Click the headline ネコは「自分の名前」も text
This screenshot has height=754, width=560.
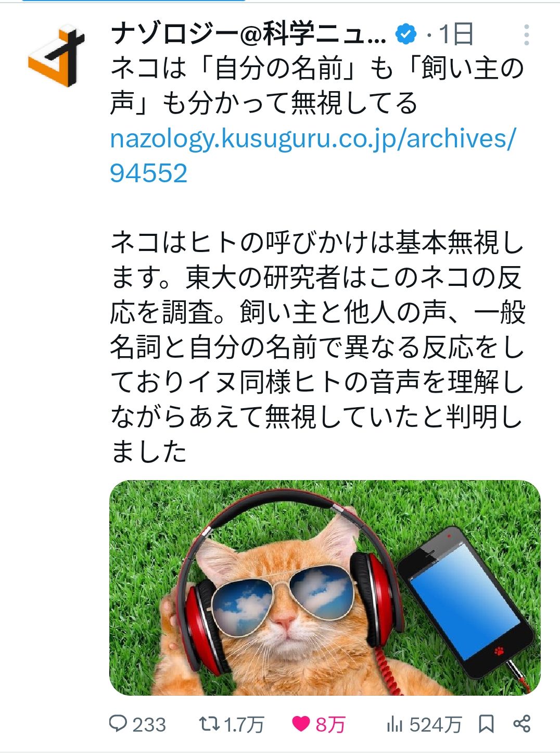pos(252,68)
